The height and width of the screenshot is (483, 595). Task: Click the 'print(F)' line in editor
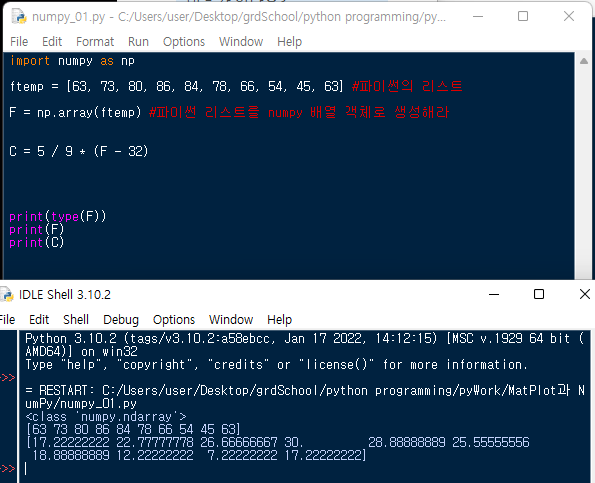[x=37, y=230]
